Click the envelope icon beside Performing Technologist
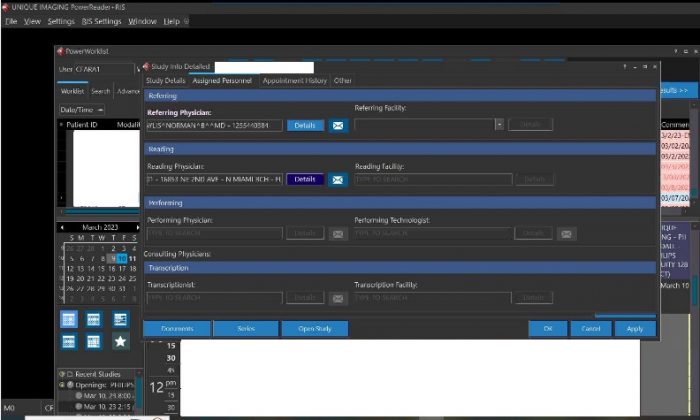The height and width of the screenshot is (420, 700). [566, 233]
